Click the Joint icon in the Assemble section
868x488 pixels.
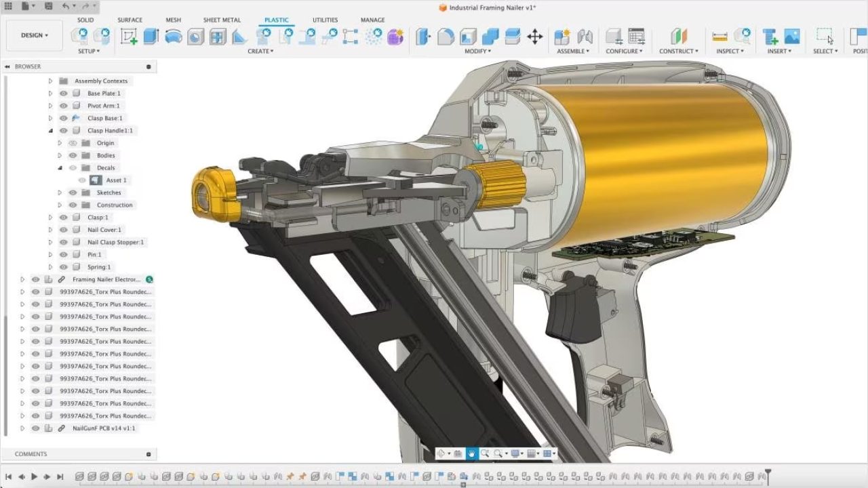click(584, 36)
